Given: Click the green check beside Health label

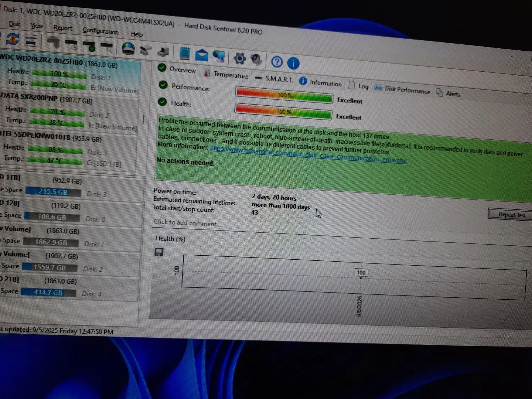Looking at the screenshot, I should coord(162,102).
